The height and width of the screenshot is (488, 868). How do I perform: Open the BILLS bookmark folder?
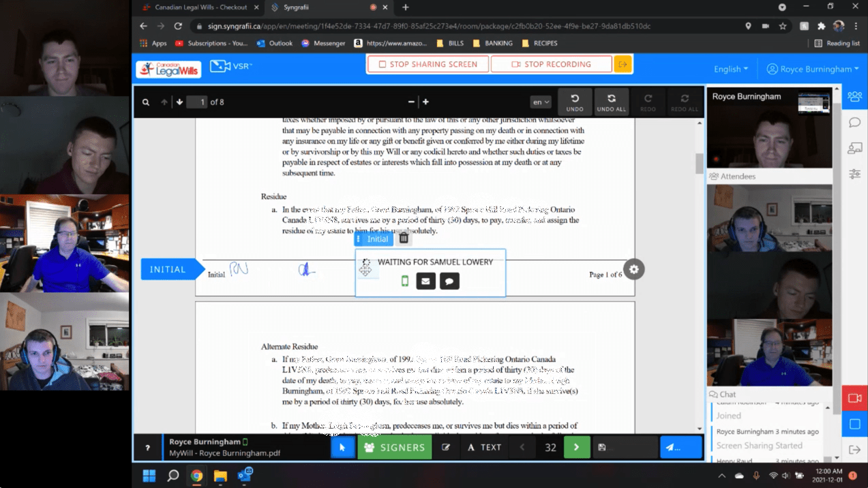coord(449,43)
